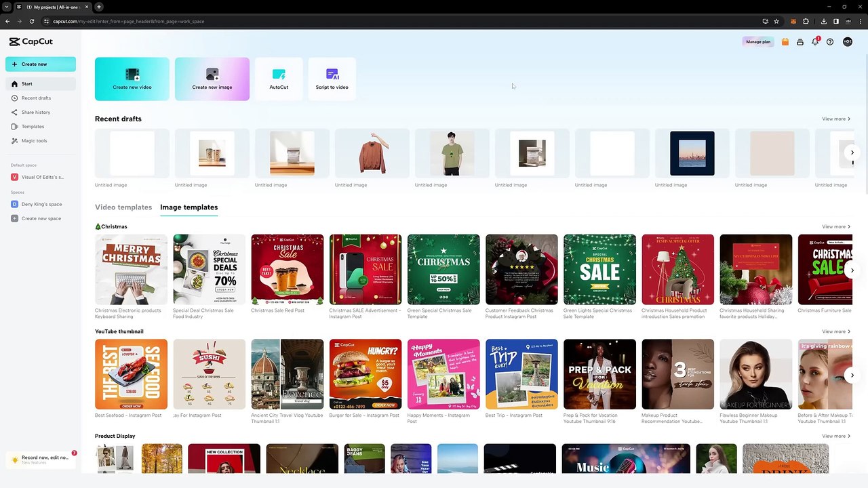Open the profile avatar menu
Image resolution: width=868 pixels, height=488 pixels.
tap(847, 42)
